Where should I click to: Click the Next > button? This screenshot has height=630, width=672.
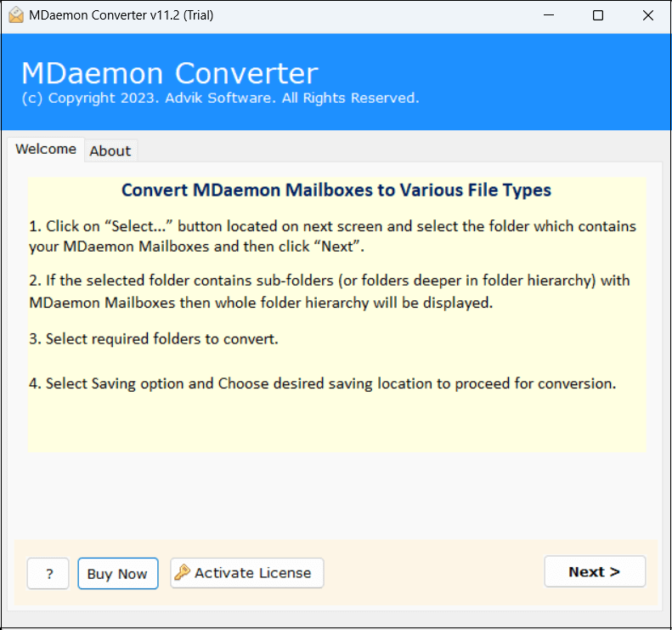click(595, 571)
